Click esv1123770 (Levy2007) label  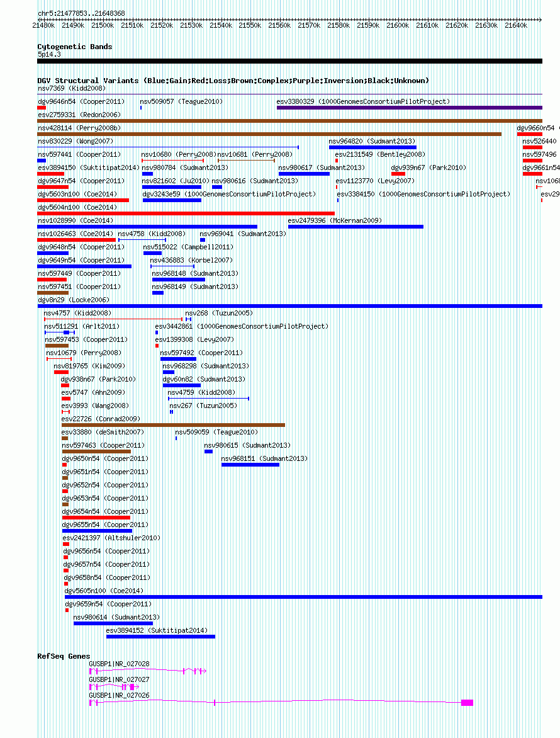(x=375, y=181)
